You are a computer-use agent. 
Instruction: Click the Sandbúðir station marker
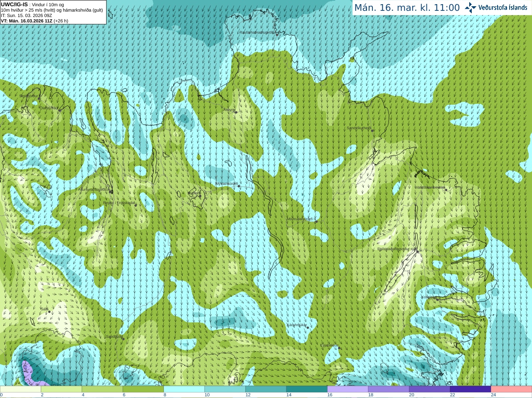(123, 339)
